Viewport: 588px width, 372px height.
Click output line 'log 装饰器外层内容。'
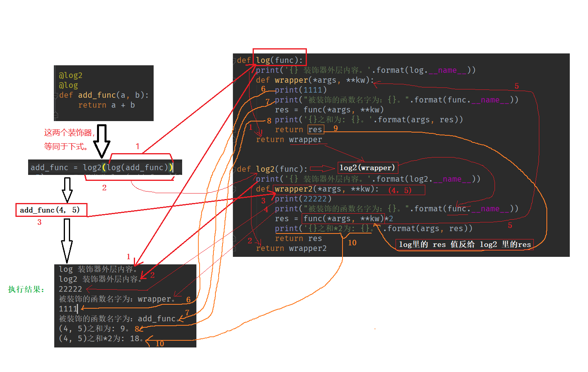click(98, 269)
